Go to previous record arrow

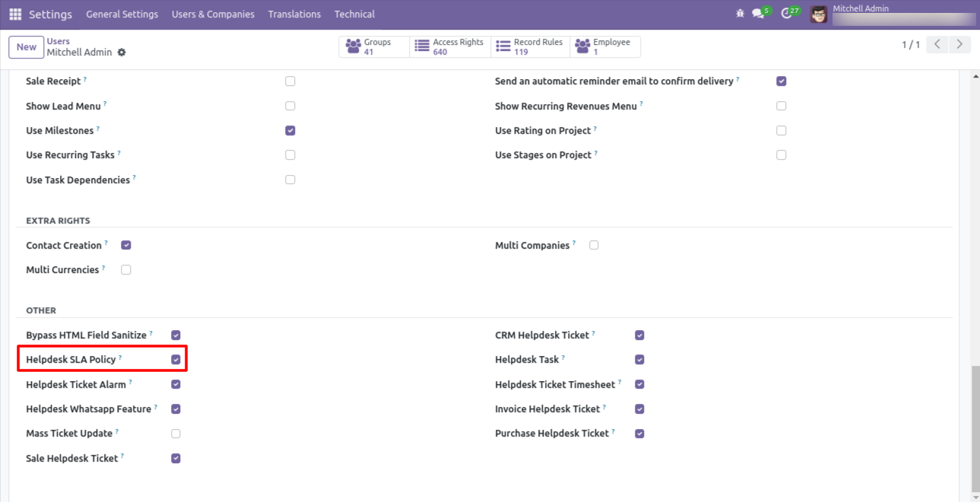(937, 44)
